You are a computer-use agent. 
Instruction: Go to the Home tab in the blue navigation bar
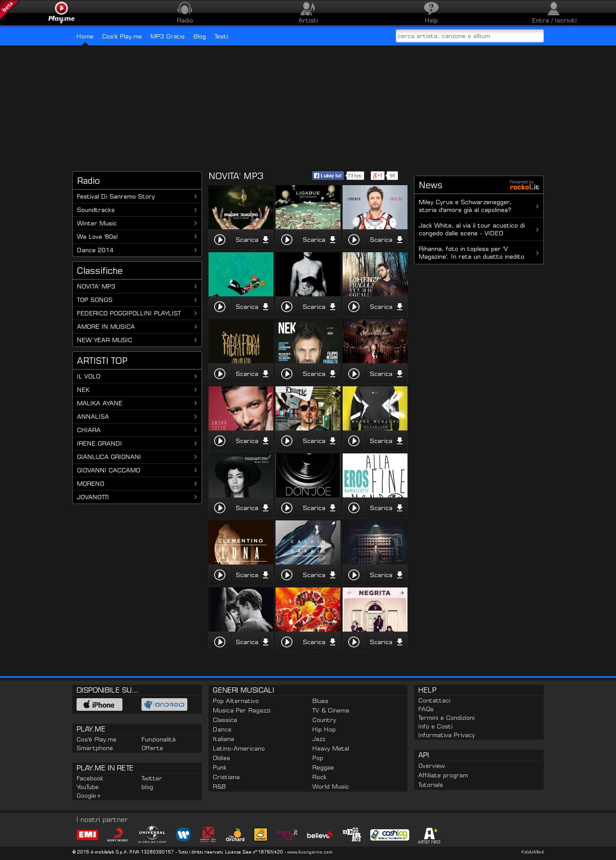(85, 36)
